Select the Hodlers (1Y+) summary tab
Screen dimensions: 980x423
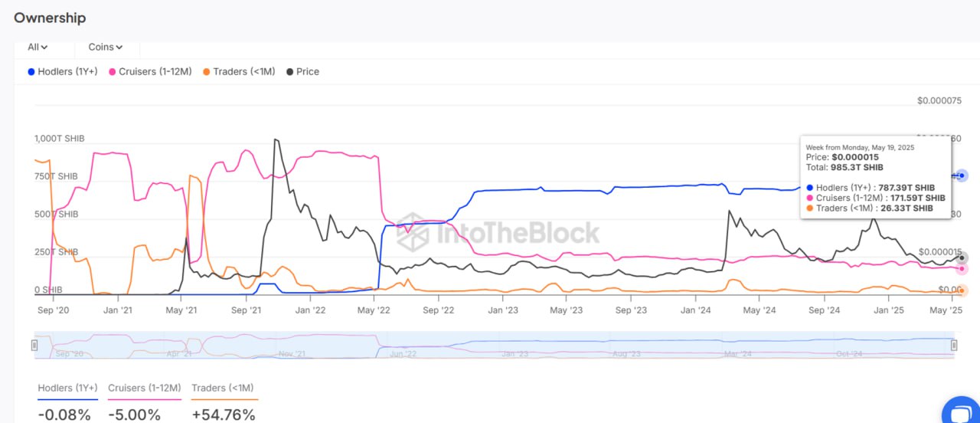pos(67,388)
